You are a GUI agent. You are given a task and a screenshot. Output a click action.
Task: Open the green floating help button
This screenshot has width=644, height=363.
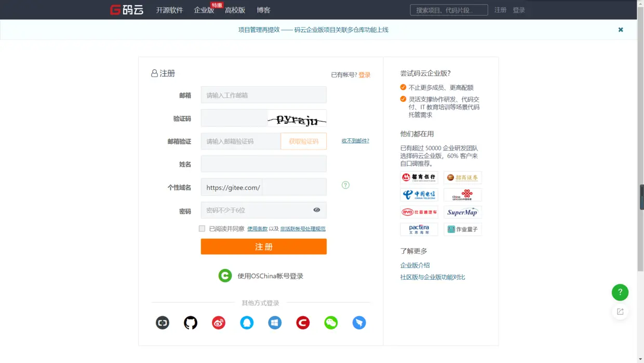coord(620,292)
